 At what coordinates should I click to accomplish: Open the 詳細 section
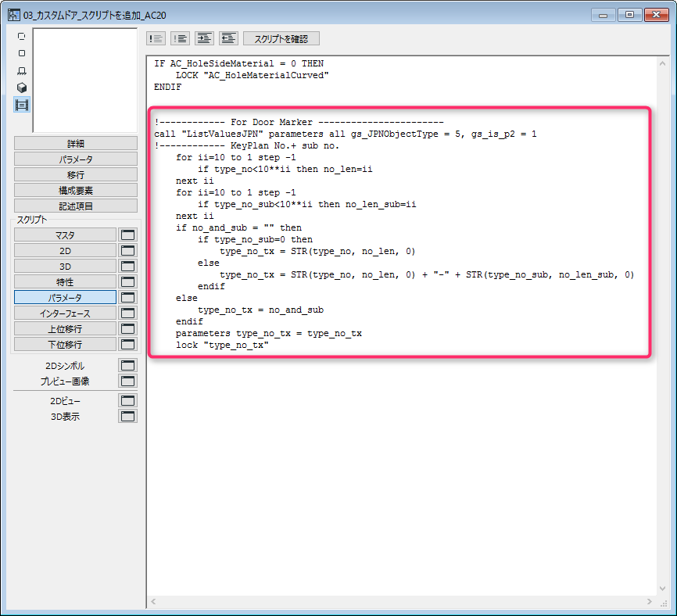pyautogui.click(x=76, y=143)
